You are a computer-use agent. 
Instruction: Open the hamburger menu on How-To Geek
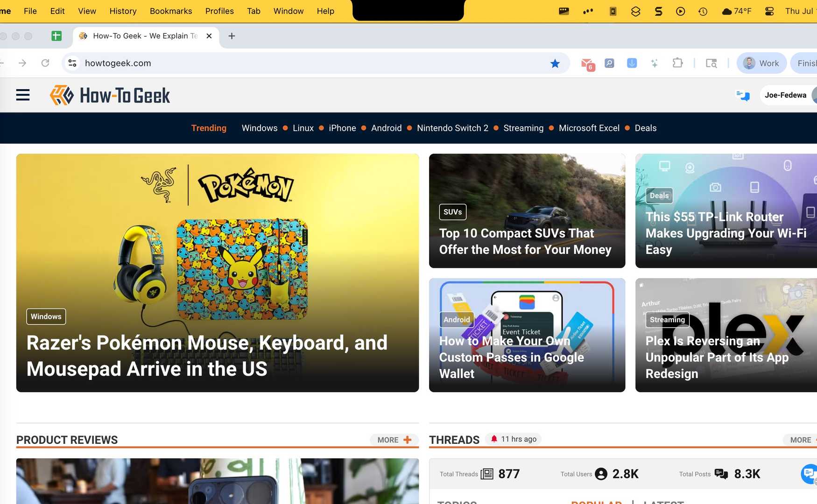[x=23, y=95]
